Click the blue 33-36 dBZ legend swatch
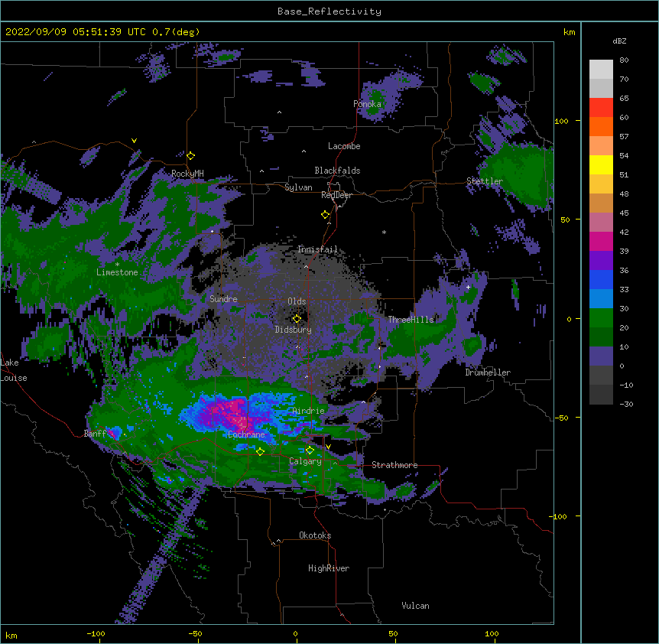The image size is (659, 644). (x=601, y=279)
